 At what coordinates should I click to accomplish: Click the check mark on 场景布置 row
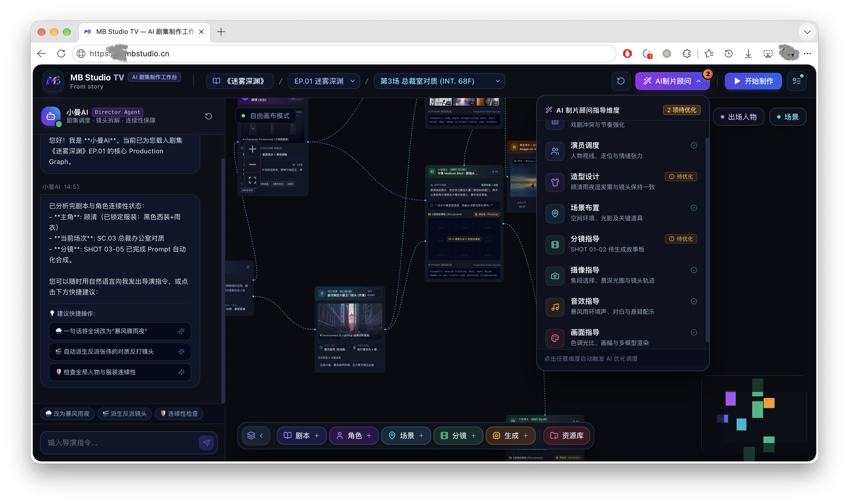point(694,208)
